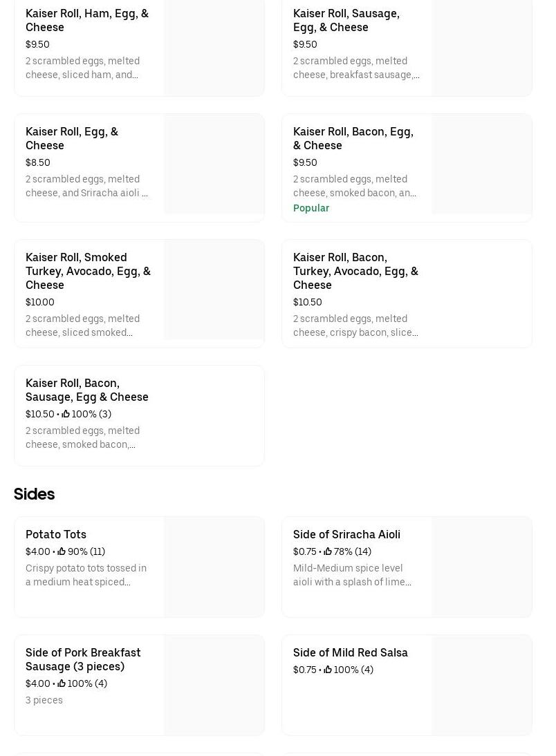Click image thumbnail of Kaiser Roll, Egg, & Cheese
Screen dimensions: 556x756
pos(214,164)
